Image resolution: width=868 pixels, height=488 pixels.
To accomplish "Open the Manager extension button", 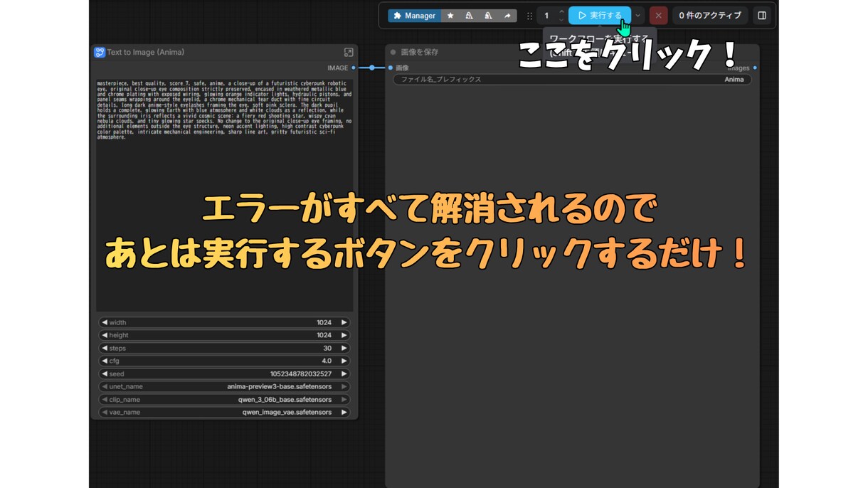I will 414,16.
